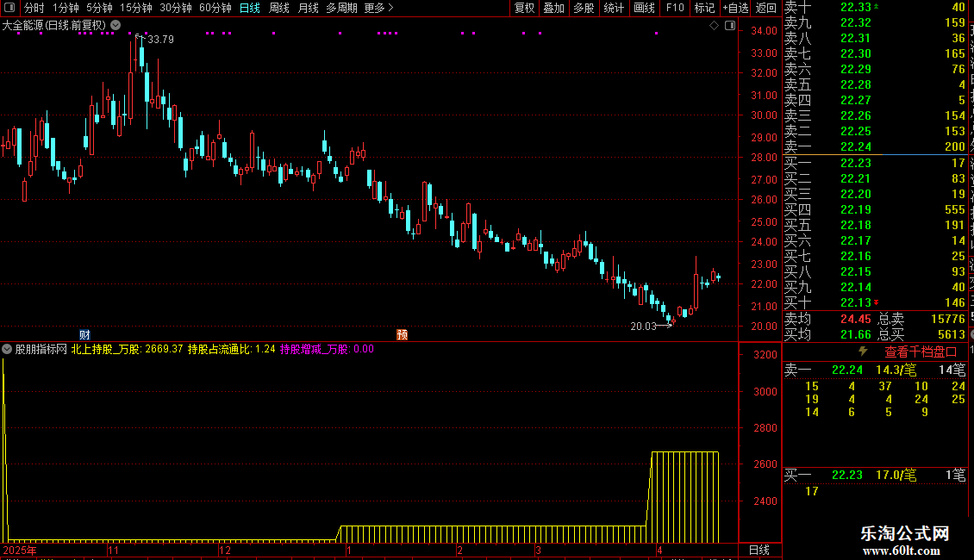Click 2025年 on the time axis
The image size is (974, 560).
tap(20, 550)
